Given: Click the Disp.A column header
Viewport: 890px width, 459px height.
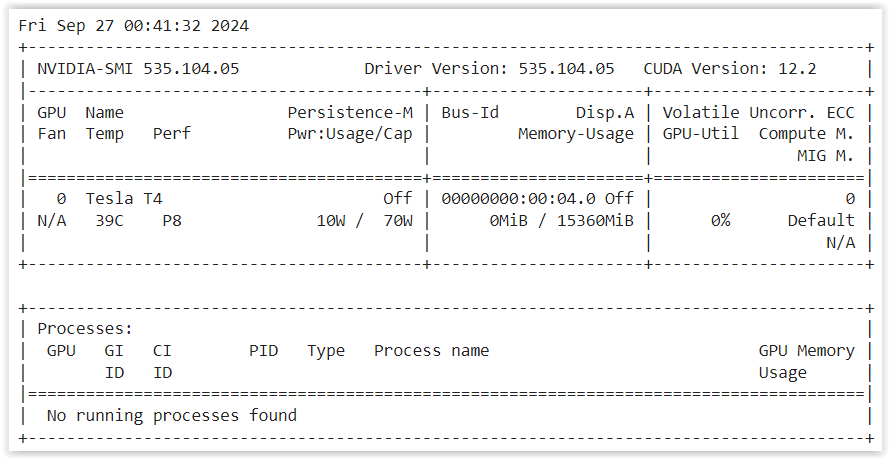Looking at the screenshot, I should (x=605, y=112).
